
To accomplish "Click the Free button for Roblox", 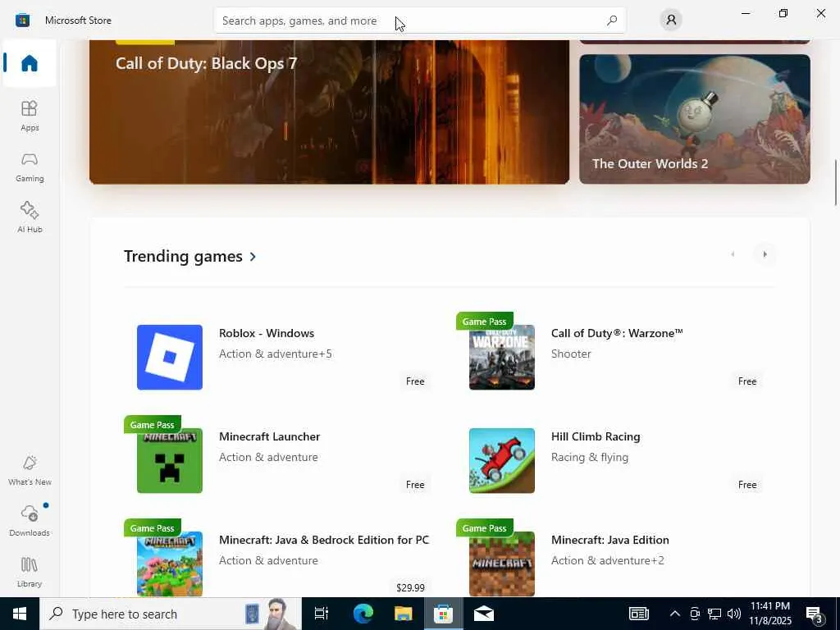I will 415,381.
